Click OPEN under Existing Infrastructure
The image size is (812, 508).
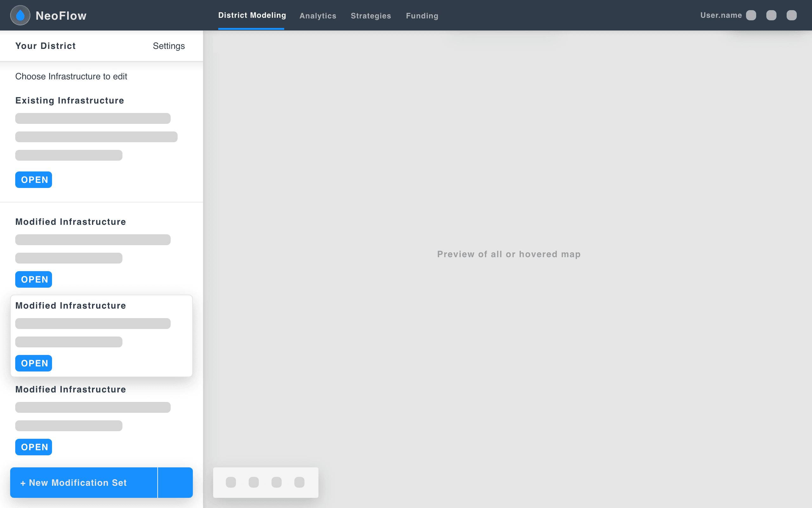pyautogui.click(x=34, y=180)
